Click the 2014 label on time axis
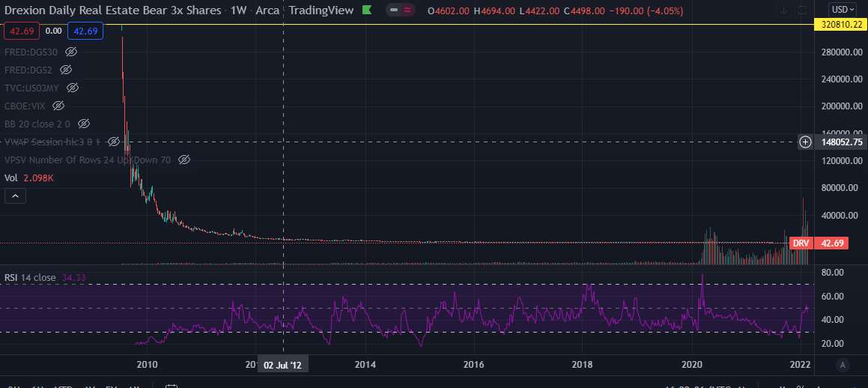The height and width of the screenshot is (388, 868). click(x=365, y=365)
